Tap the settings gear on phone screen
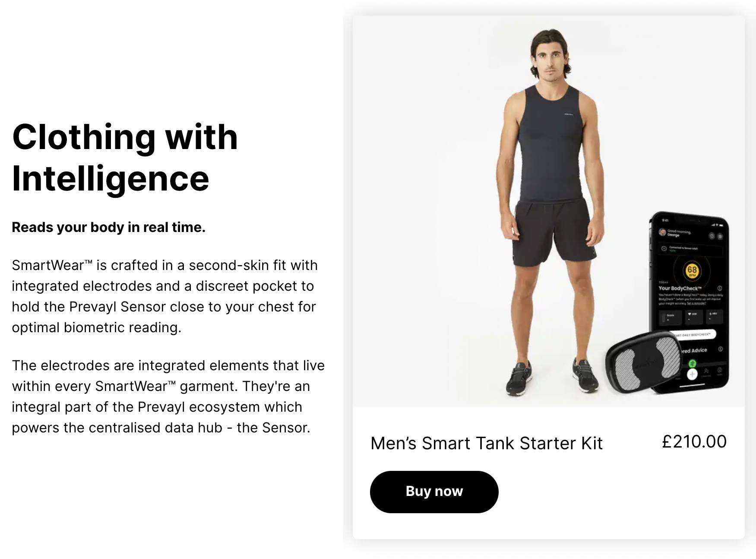 tap(720, 236)
